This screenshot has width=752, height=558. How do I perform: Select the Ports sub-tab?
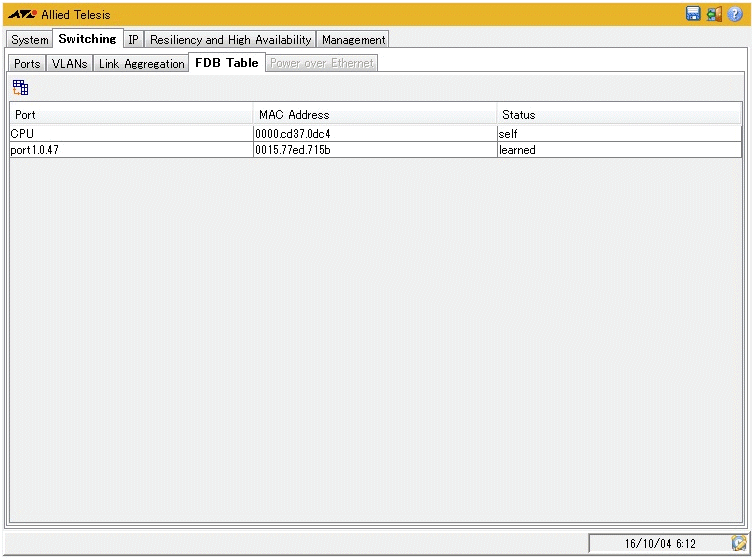28,64
